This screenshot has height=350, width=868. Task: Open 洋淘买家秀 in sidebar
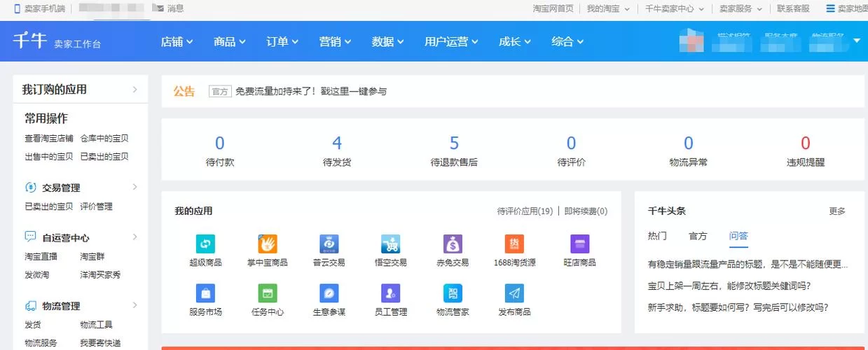tap(100, 274)
